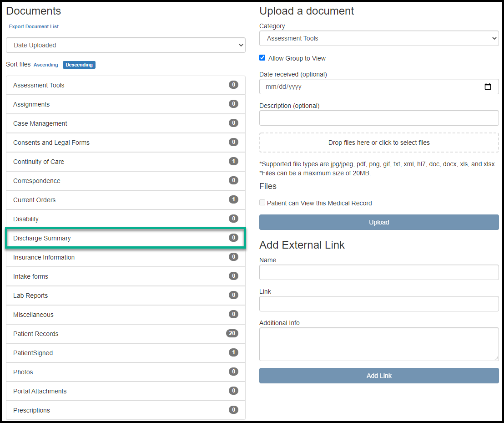Click the Continuity of Care count badge
The height and width of the screenshot is (423, 504).
[233, 161]
